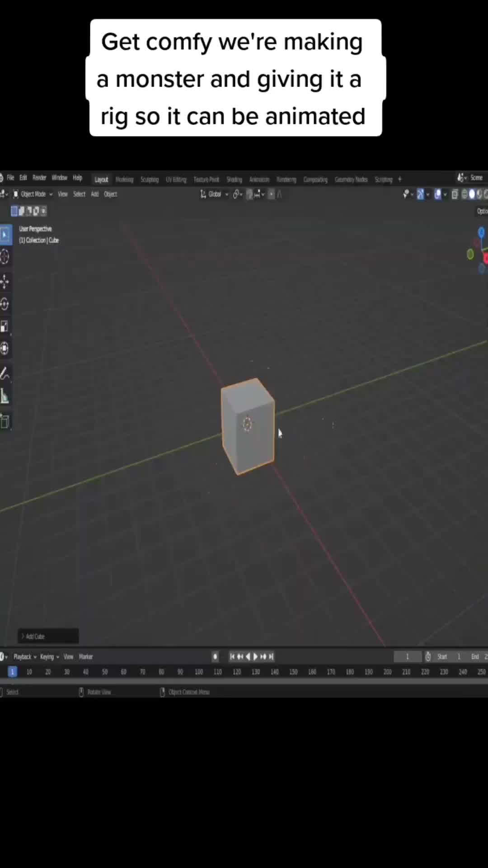
Task: Open the viewport Object menu
Action: coord(110,194)
